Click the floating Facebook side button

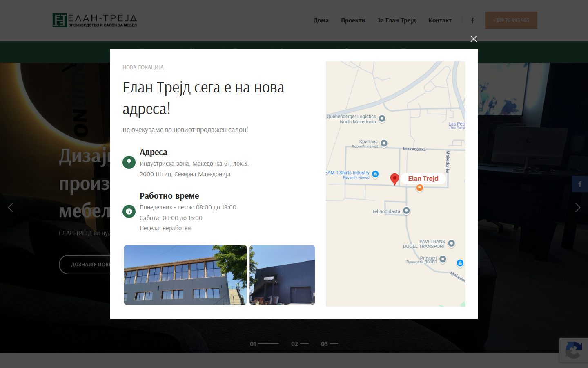pos(580,184)
